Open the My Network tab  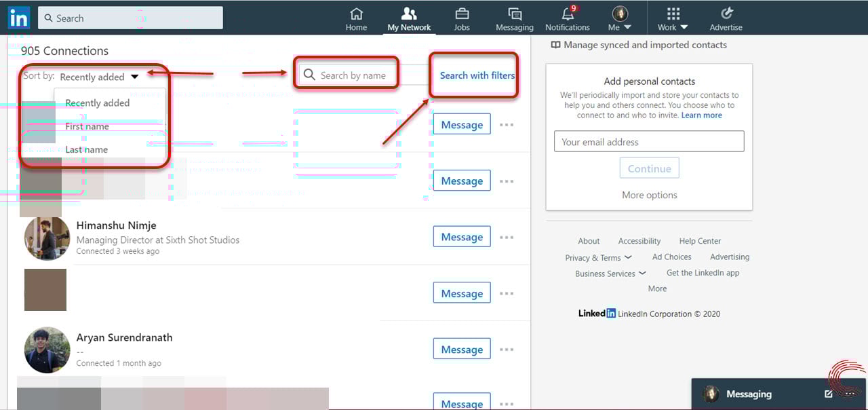(409, 19)
